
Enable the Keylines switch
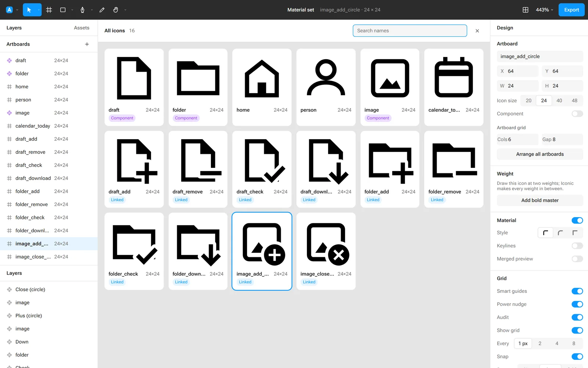pyautogui.click(x=577, y=246)
